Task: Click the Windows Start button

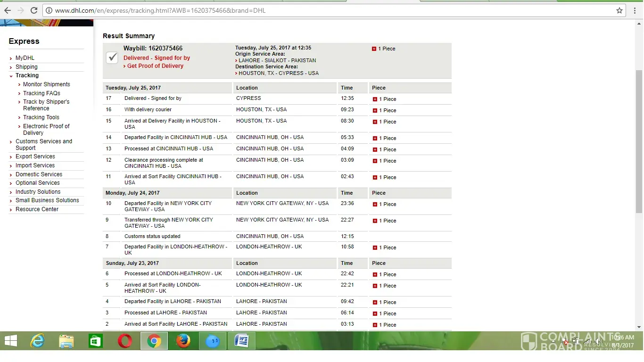Action: [x=10, y=341]
